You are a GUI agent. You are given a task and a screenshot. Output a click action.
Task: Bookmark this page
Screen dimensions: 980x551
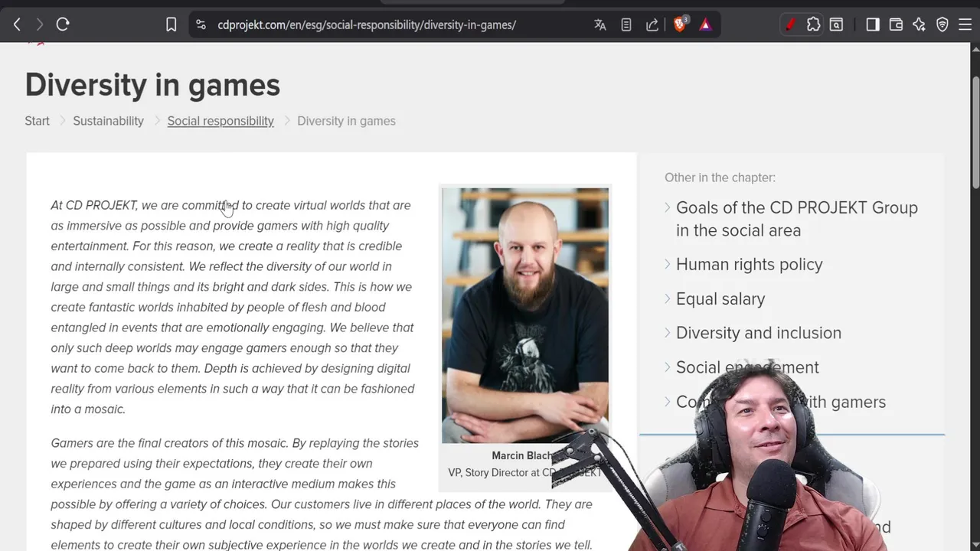tap(171, 24)
